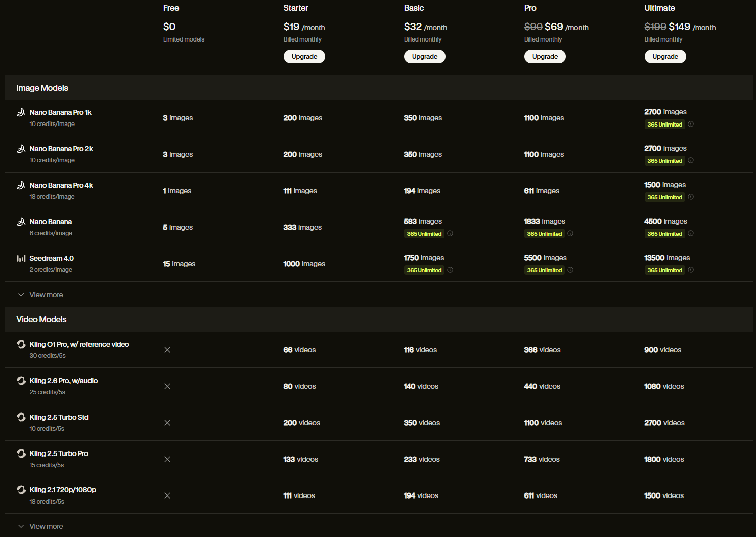The image size is (756, 537).
Task: Click Upgrade button under Ultimate plan
Action: (x=665, y=56)
